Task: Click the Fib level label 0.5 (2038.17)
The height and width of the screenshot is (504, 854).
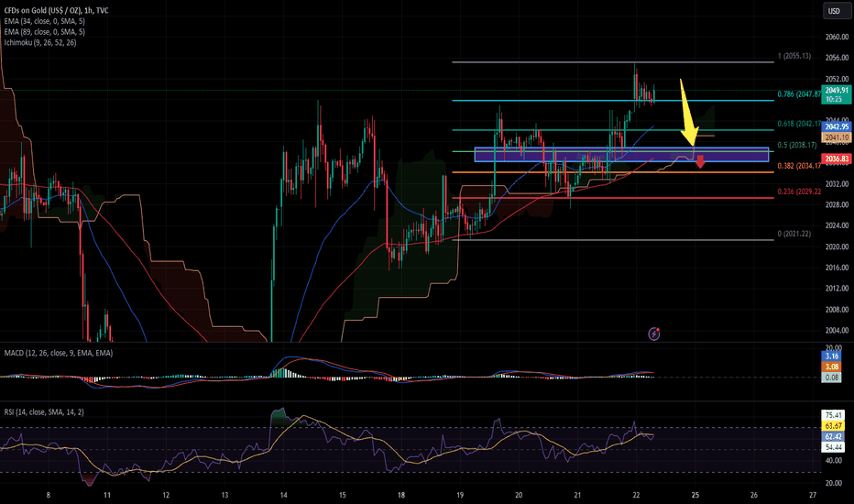Action: click(x=797, y=145)
